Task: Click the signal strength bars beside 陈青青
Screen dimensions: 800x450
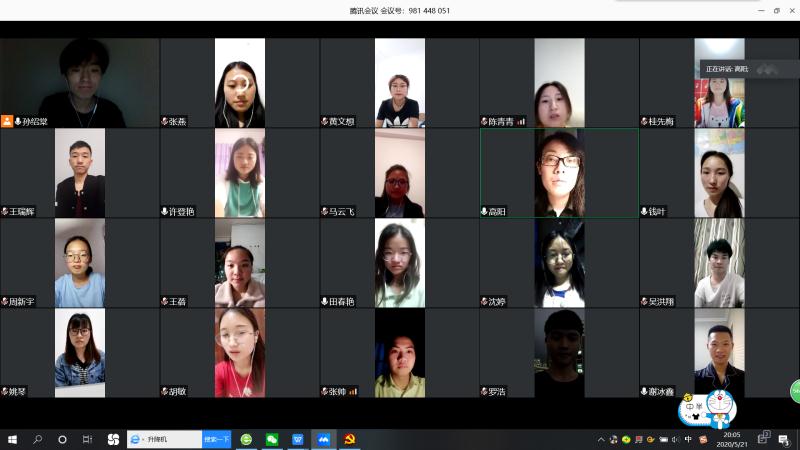Action: point(521,121)
